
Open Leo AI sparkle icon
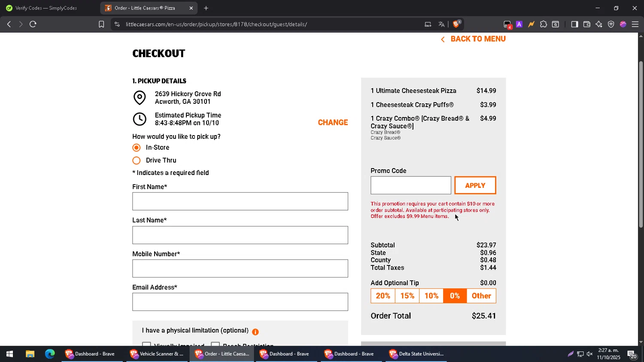[x=599, y=24]
